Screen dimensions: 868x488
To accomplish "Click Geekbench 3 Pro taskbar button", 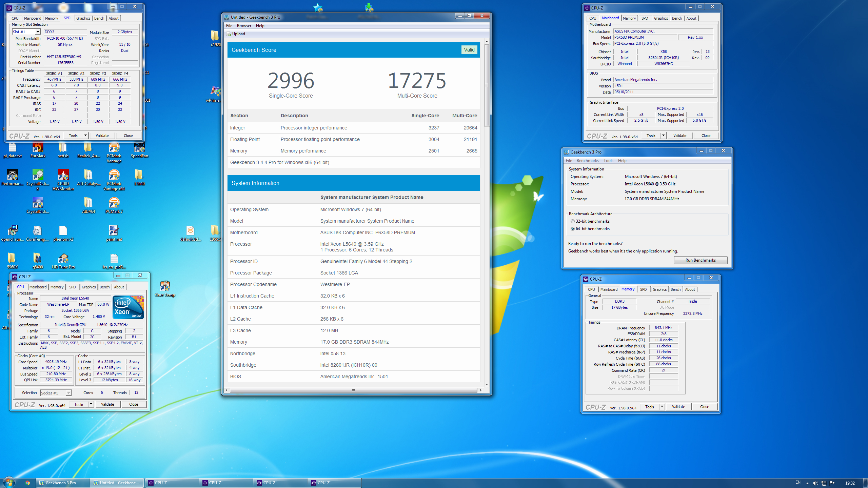I will [x=62, y=483].
